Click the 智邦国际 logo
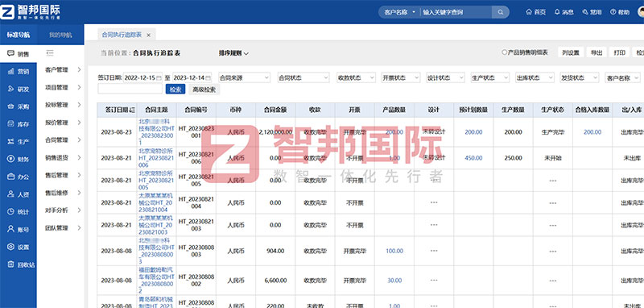Image resolution: width=644 pixels, height=308 pixels. click(x=31, y=11)
